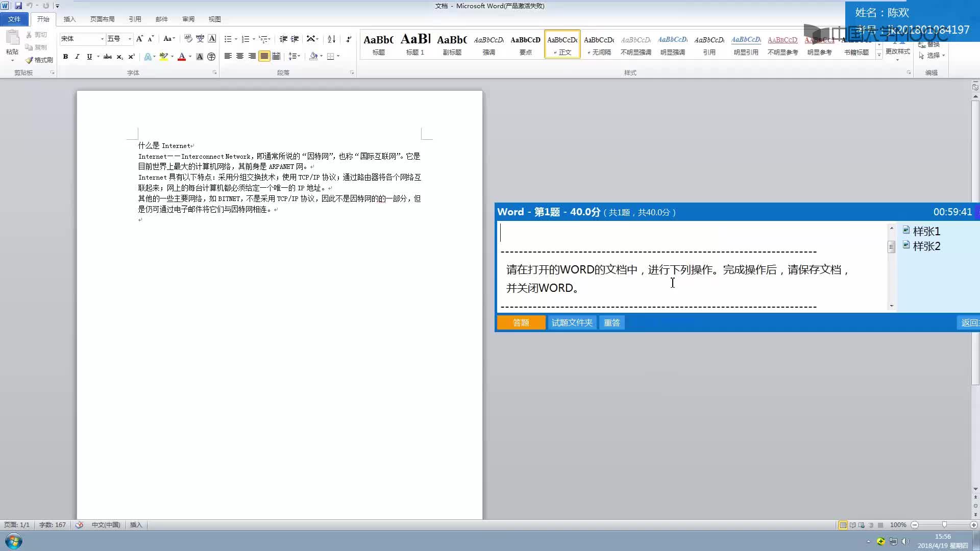
Task: Switch to the 视图 (View) tab
Action: 214,19
